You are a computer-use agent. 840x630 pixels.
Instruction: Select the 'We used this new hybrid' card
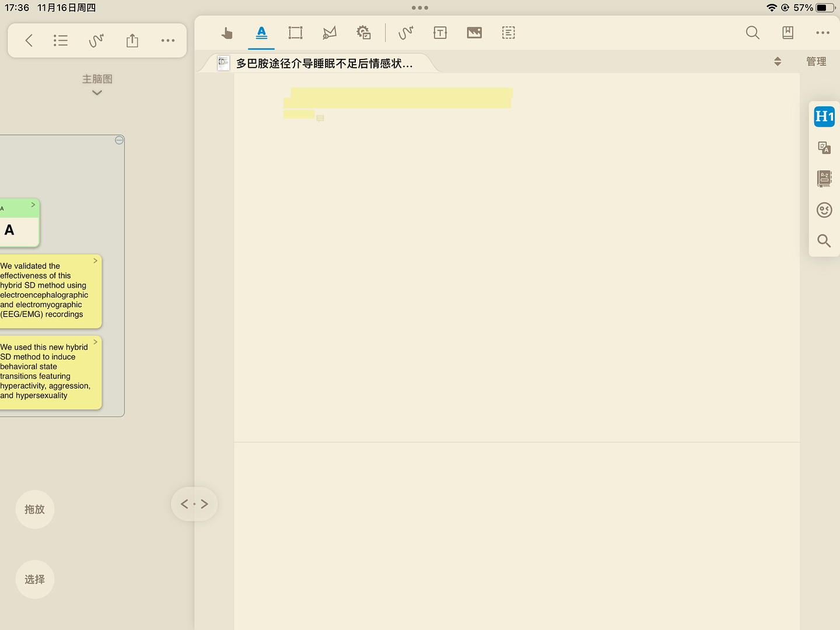point(50,372)
